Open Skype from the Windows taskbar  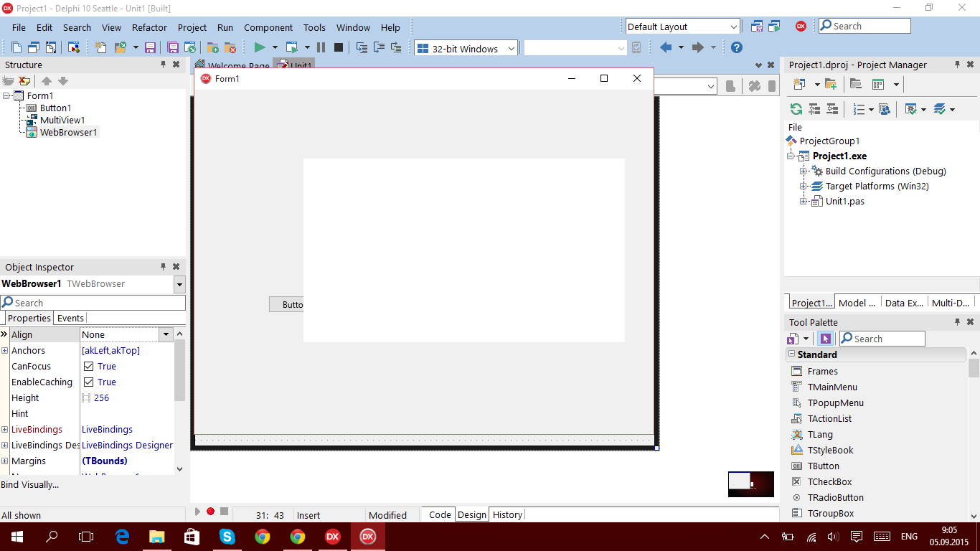[227, 536]
